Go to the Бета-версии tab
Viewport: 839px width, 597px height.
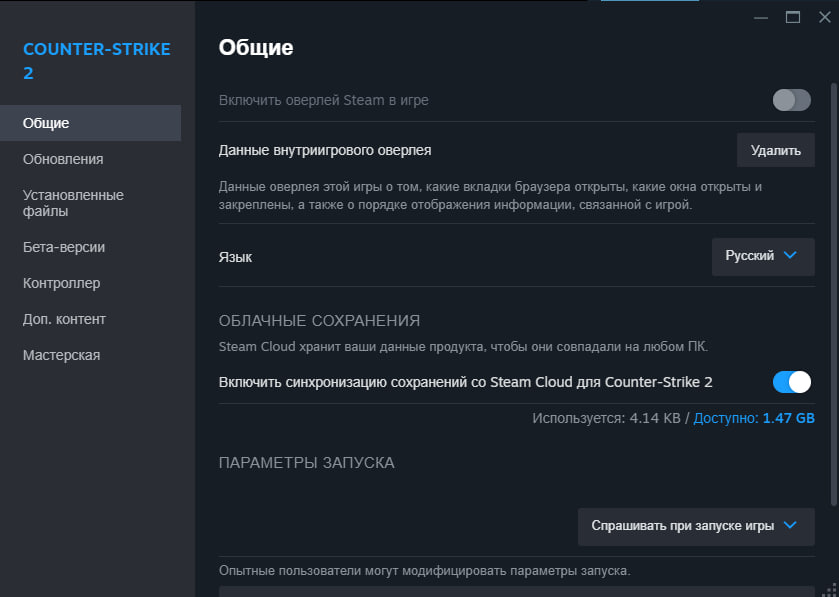click(x=64, y=247)
